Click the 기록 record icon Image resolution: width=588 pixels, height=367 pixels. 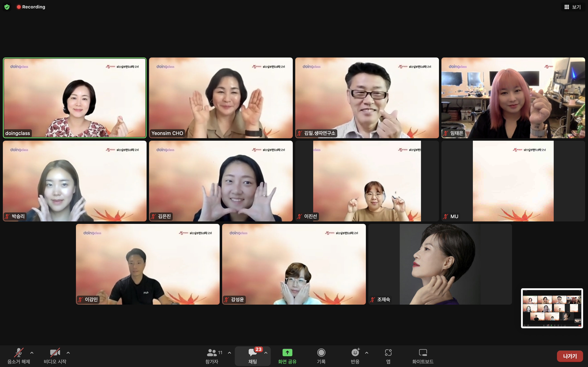(x=321, y=353)
